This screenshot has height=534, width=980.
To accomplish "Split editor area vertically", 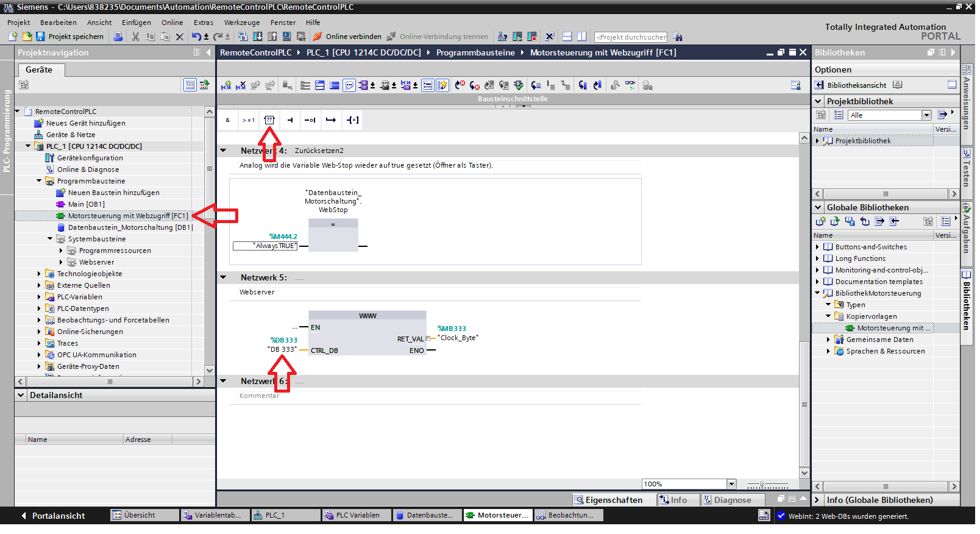I will [x=582, y=37].
